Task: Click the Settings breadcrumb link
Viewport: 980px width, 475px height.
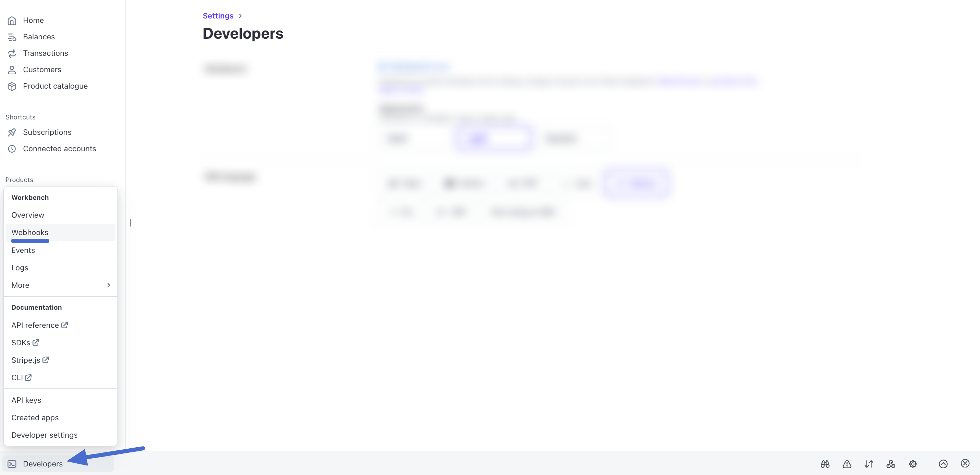Action: 218,16
